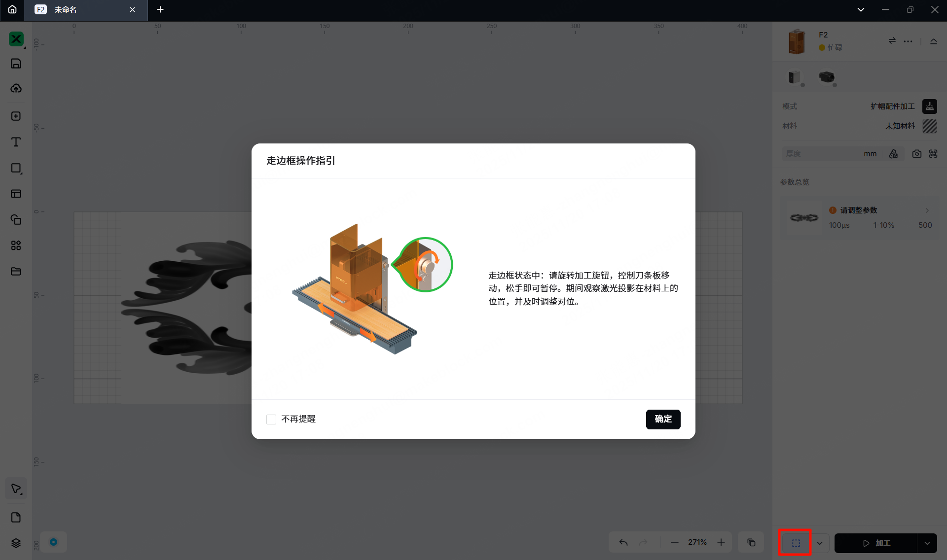Select the Text tool
The height and width of the screenshot is (560, 947).
click(x=16, y=142)
